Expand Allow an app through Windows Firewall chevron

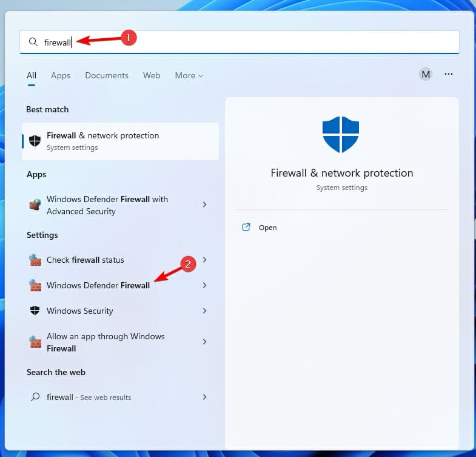204,342
